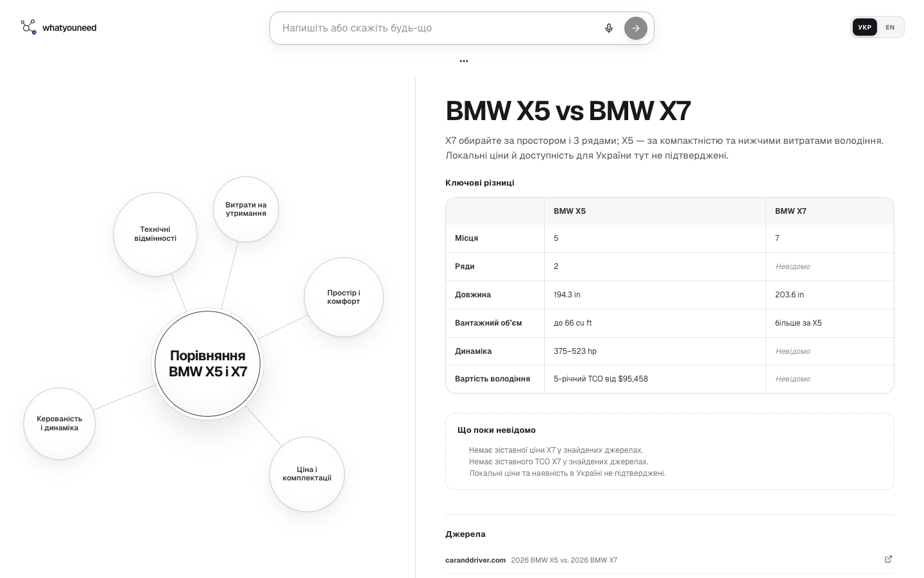Click the 203.6 in length value

coord(789,295)
